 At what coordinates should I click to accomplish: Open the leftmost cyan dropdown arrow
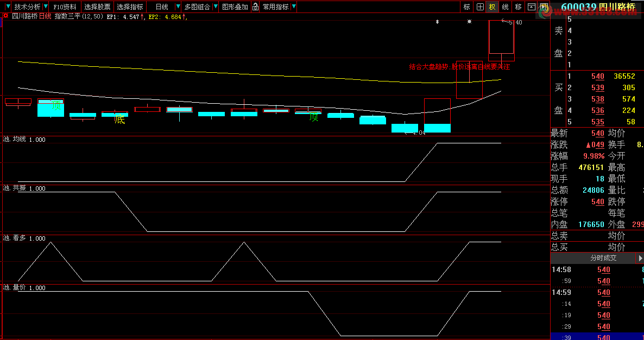tap(8, 7)
